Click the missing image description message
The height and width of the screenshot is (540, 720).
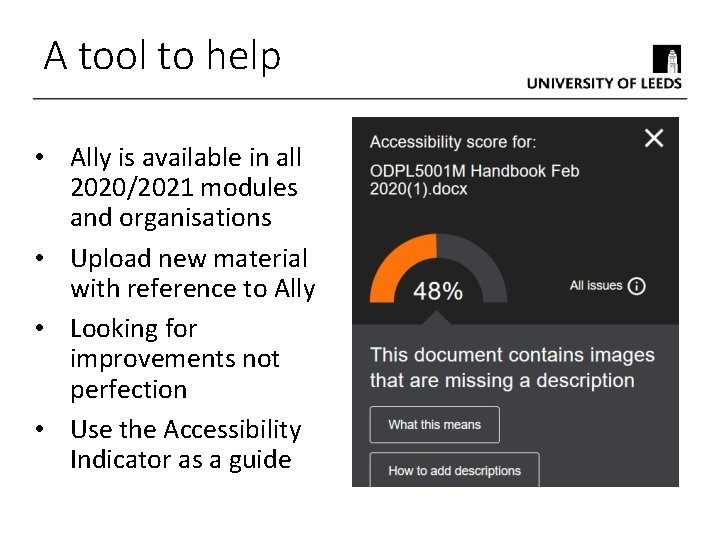(x=512, y=367)
